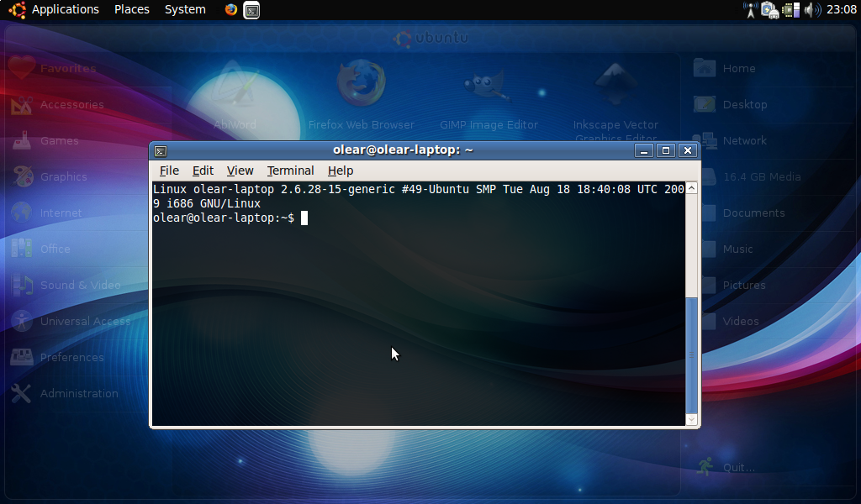The width and height of the screenshot is (861, 504).
Task: Open terminal window menu icon in title bar
Action: click(x=161, y=150)
